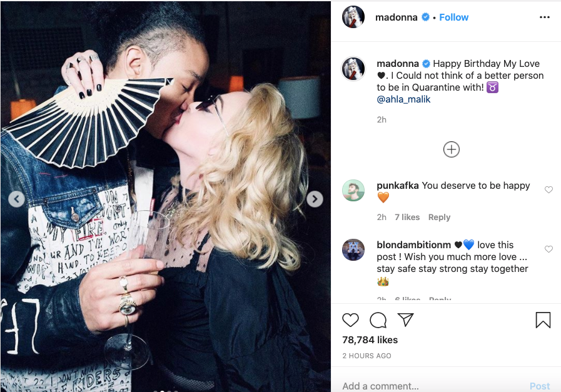The width and height of the screenshot is (561, 392).
Task: Reply to punkafka's comment
Action: point(439,217)
